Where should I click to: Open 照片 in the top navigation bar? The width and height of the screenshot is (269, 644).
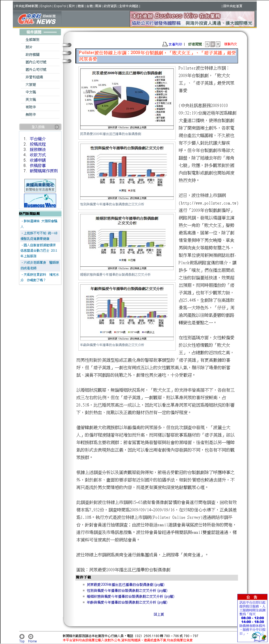click(72, 6)
